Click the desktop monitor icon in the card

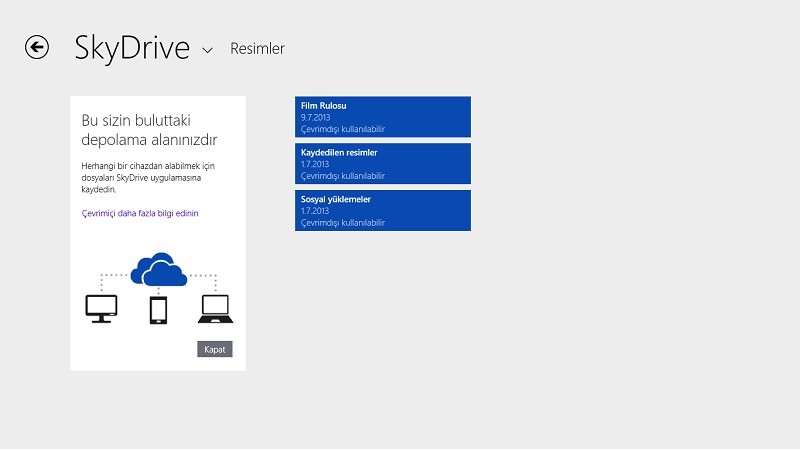coord(101,309)
